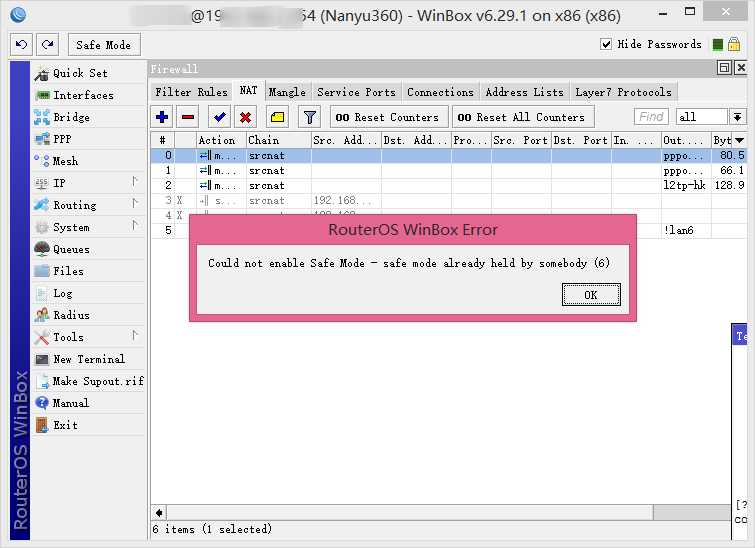Click the green status indicator icon
This screenshot has width=755, height=548.
717,44
